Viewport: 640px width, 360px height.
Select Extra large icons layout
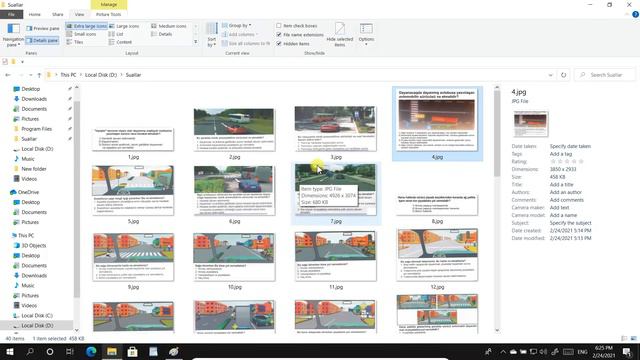(87, 26)
